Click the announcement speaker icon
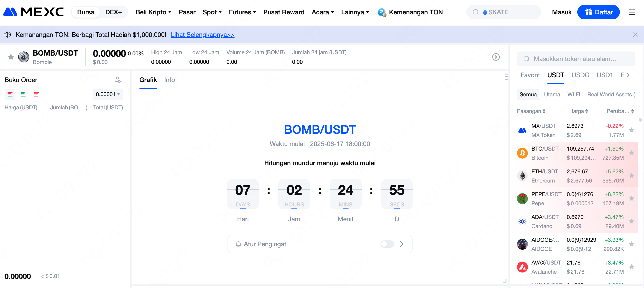This screenshot has width=644, height=288. [7, 35]
